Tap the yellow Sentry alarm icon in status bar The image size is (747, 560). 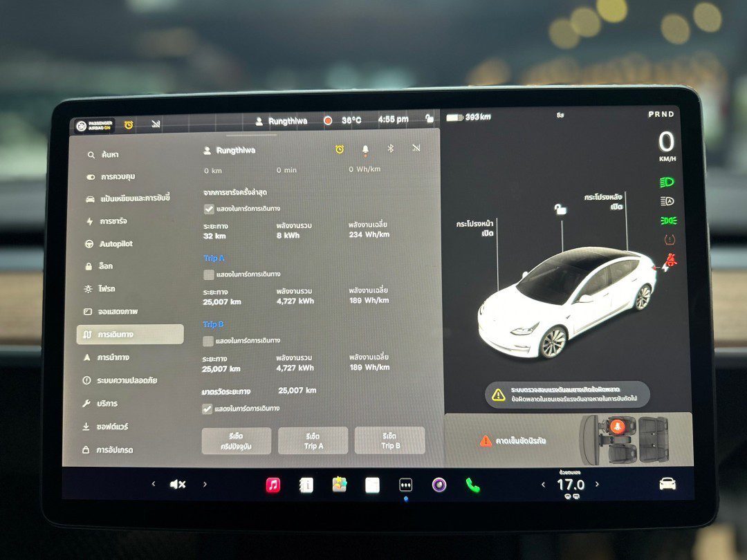129,125
